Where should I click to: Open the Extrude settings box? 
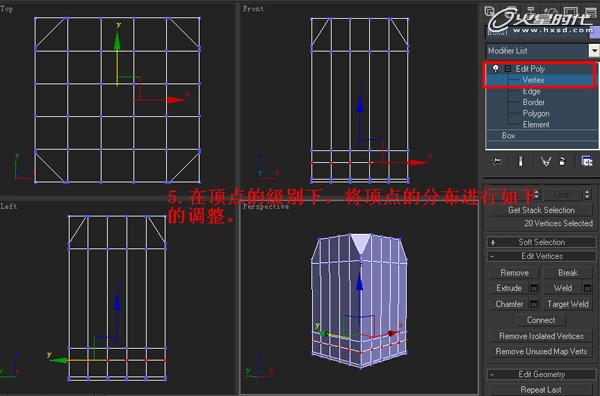click(534, 288)
